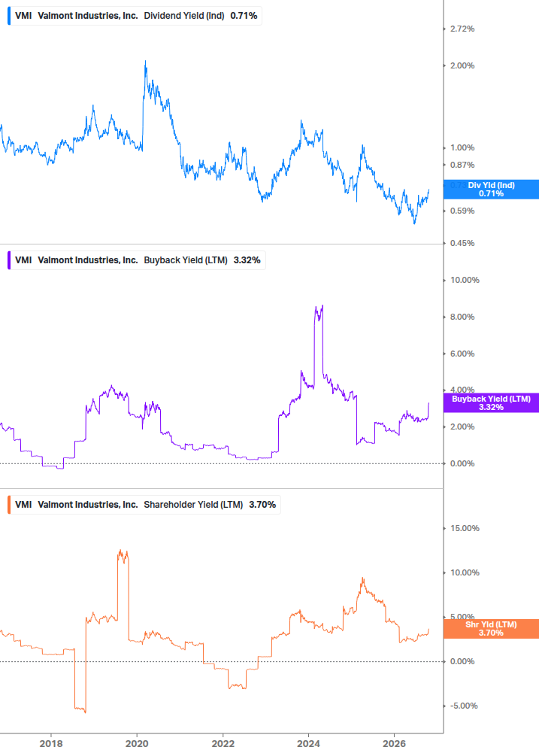Click the 2026 label on the time axis
Viewport: 539px width, 756px height.
395,744
